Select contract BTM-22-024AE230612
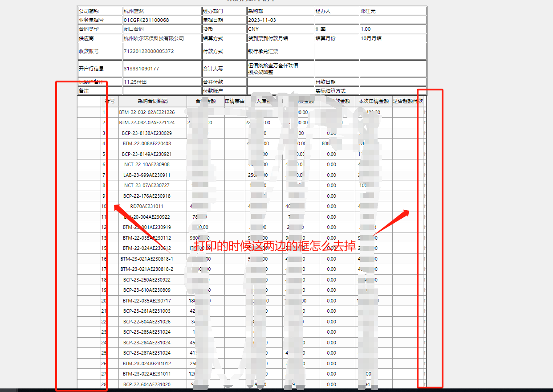Screen dimensions: 553x392 (147, 248)
